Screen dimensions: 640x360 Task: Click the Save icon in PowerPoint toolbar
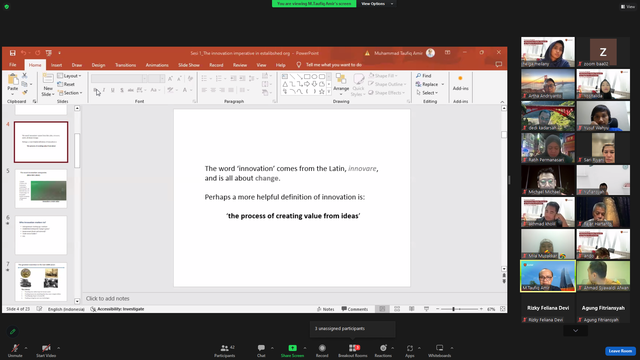[x=13, y=53]
